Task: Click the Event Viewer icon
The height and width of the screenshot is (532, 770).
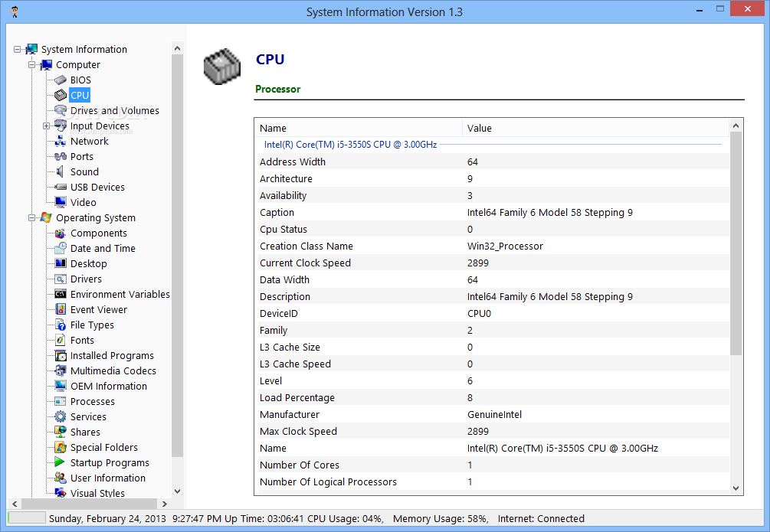Action: coord(60,310)
